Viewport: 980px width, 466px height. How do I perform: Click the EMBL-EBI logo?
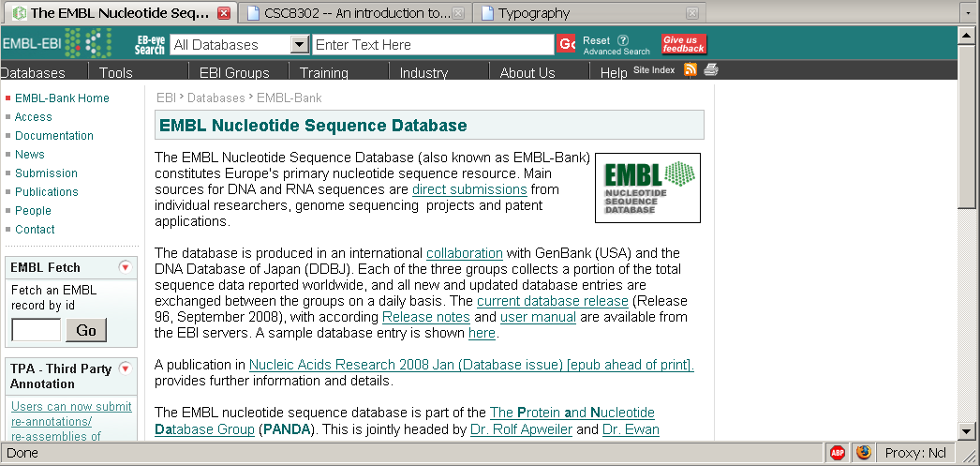tap(56, 43)
